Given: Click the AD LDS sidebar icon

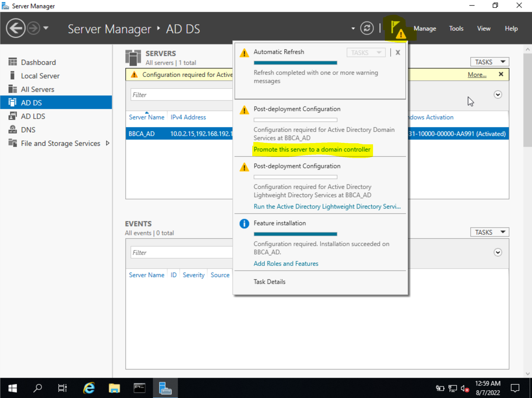Looking at the screenshot, I should click(x=12, y=116).
